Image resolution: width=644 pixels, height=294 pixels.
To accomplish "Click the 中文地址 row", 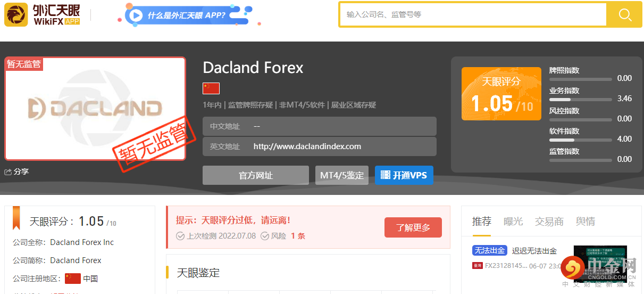I will (x=320, y=126).
